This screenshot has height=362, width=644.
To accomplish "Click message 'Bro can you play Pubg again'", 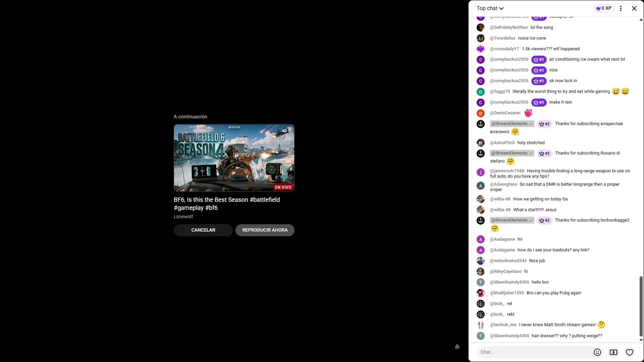I will (554, 293).
